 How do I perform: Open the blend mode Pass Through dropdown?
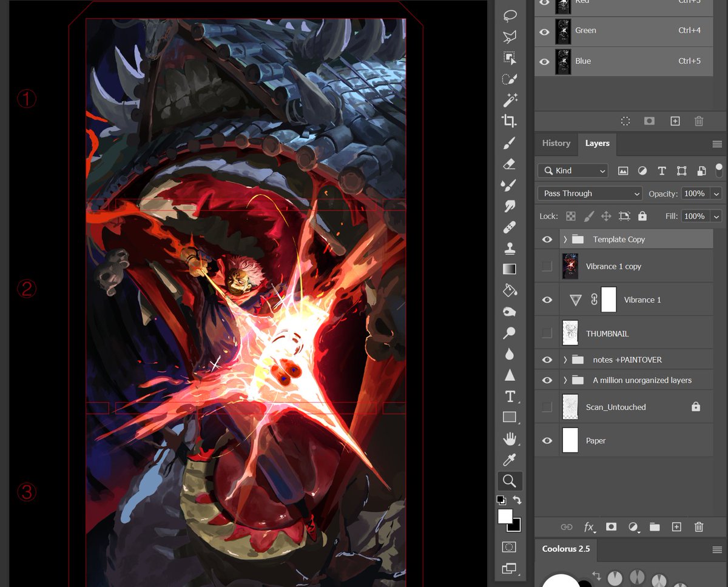click(x=590, y=193)
